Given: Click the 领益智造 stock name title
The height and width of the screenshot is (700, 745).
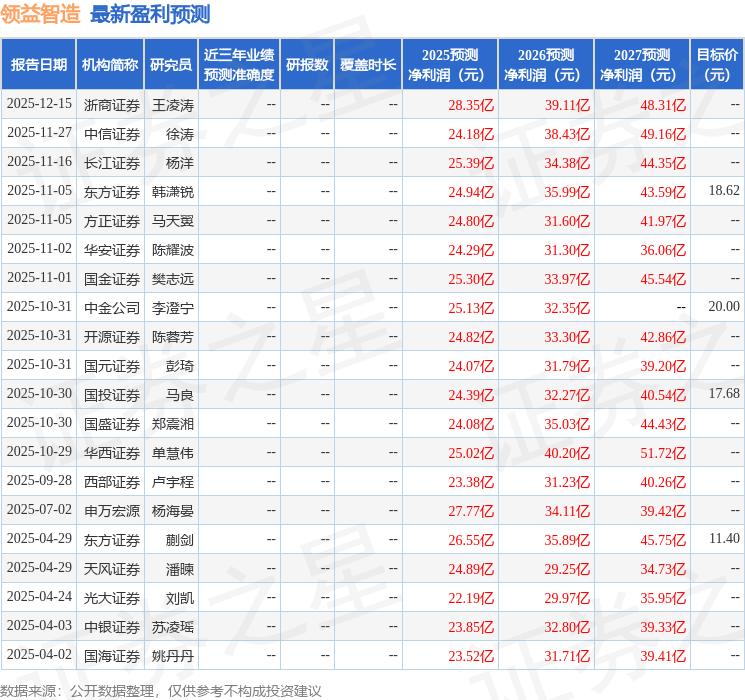Looking at the screenshot, I should 40,14.
